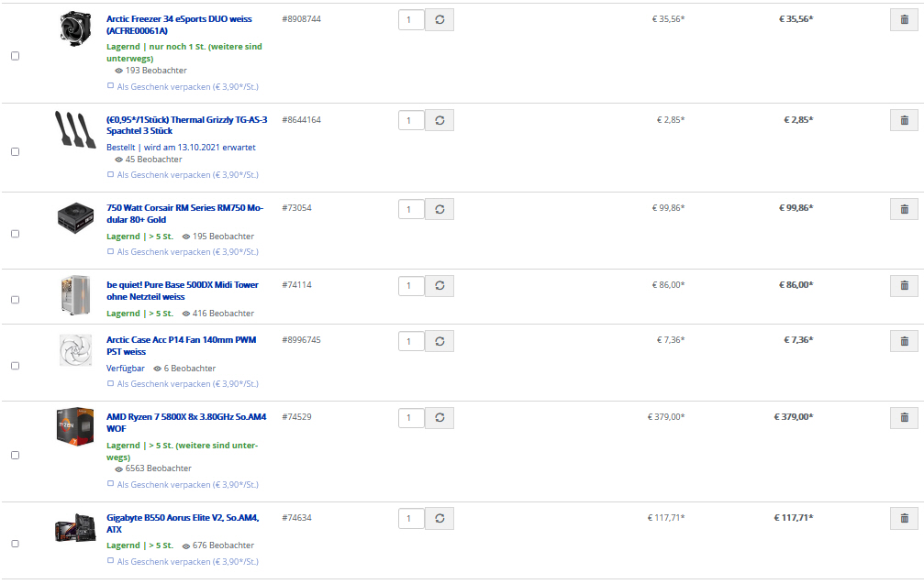The height and width of the screenshot is (584, 924).
Task: Click the Ryzen 7 box thumbnail
Action: pyautogui.click(x=75, y=425)
